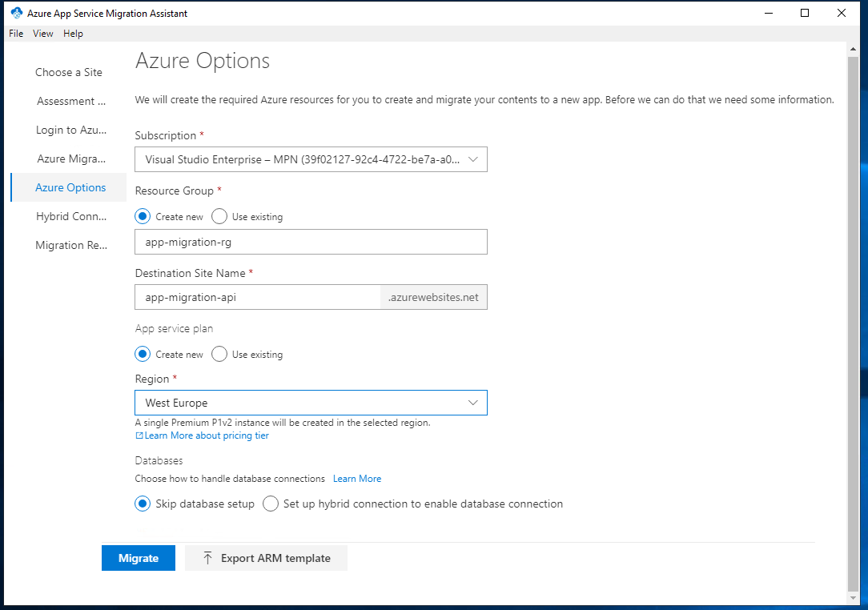Go to the Migration Results step
The image size is (868, 610).
tap(70, 245)
